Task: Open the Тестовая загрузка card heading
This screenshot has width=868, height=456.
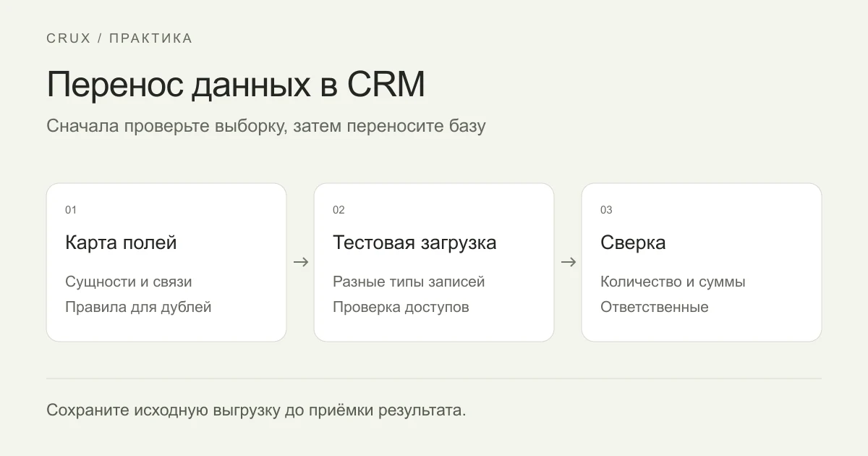Action: 414,242
